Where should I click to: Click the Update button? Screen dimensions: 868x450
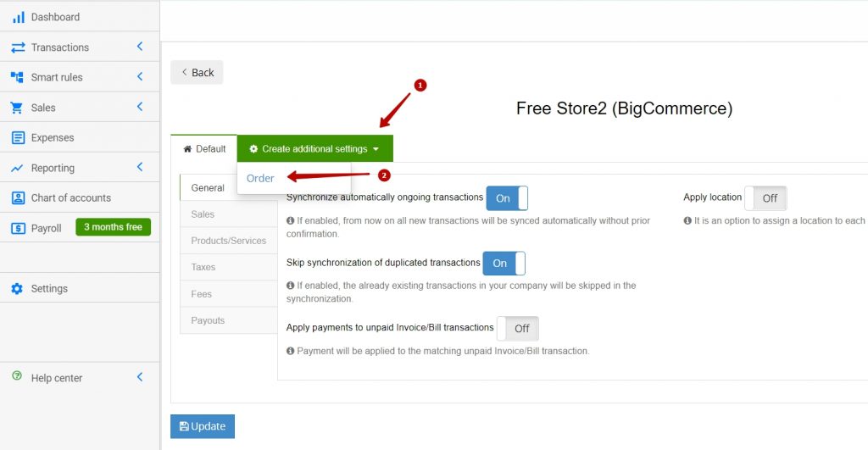pos(202,426)
